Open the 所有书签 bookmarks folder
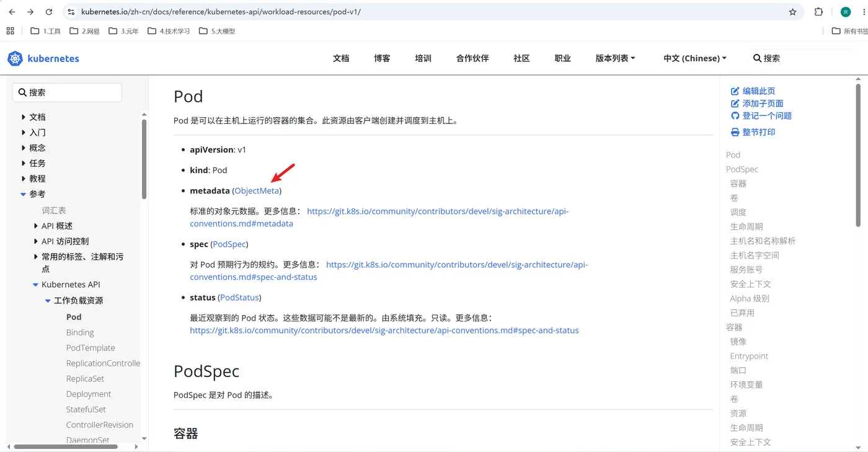 click(x=849, y=31)
